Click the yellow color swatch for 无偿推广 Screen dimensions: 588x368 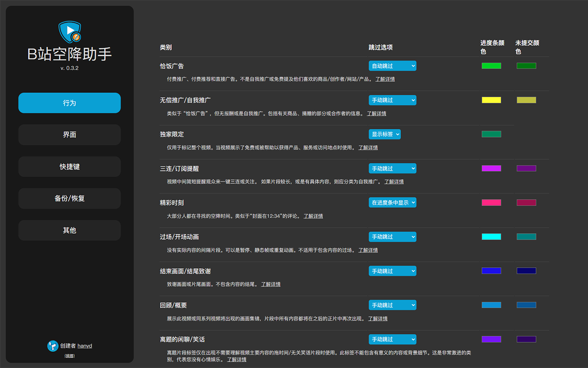pos(491,100)
